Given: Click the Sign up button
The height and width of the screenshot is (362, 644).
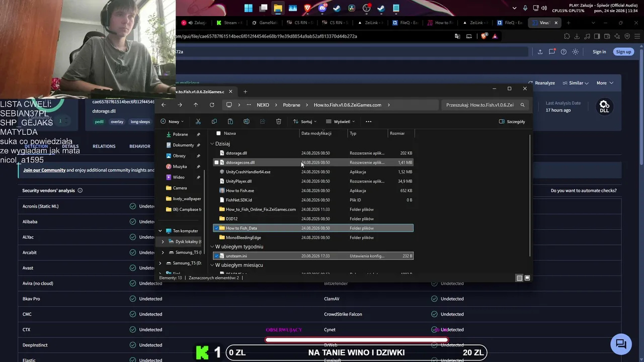Looking at the screenshot, I should 623,52.
